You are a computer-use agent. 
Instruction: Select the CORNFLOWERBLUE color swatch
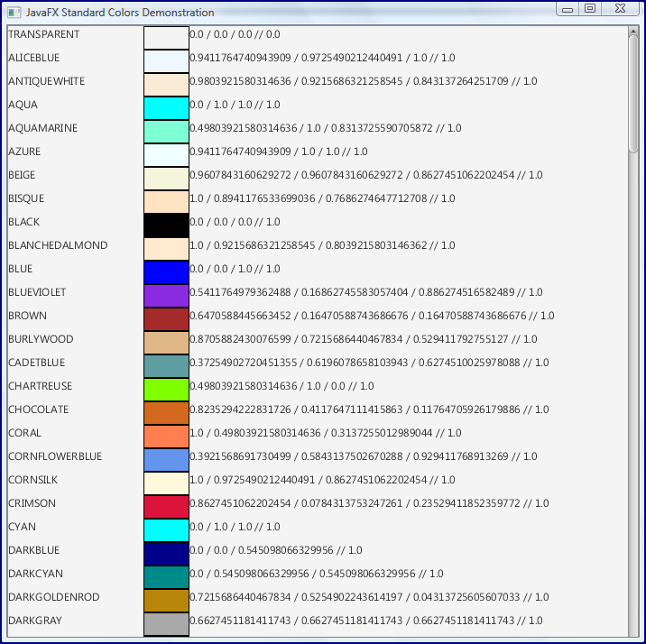click(x=166, y=460)
